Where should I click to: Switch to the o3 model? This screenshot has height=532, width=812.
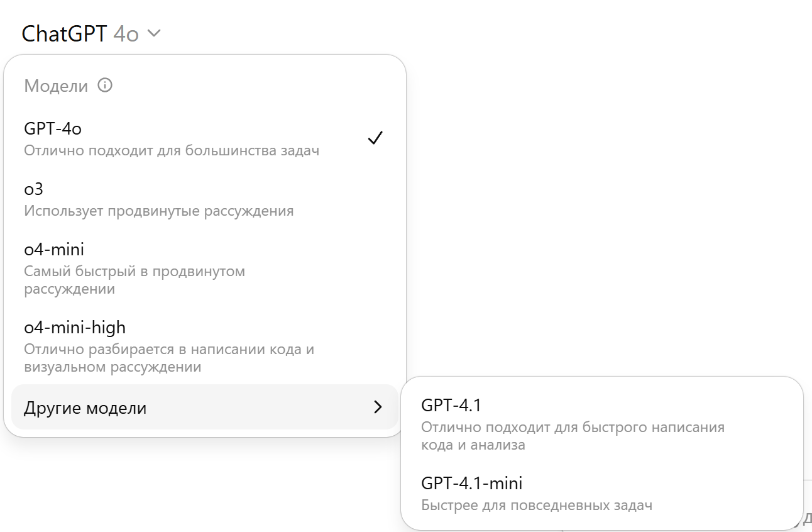coord(34,189)
